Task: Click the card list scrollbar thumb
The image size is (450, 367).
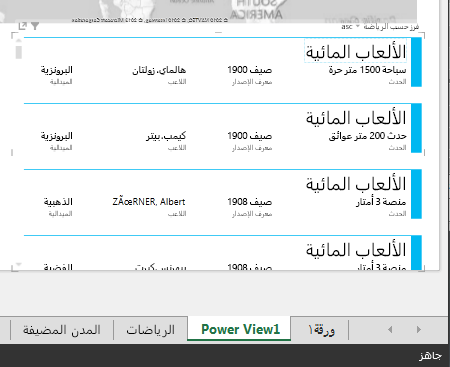Action: coord(19,52)
